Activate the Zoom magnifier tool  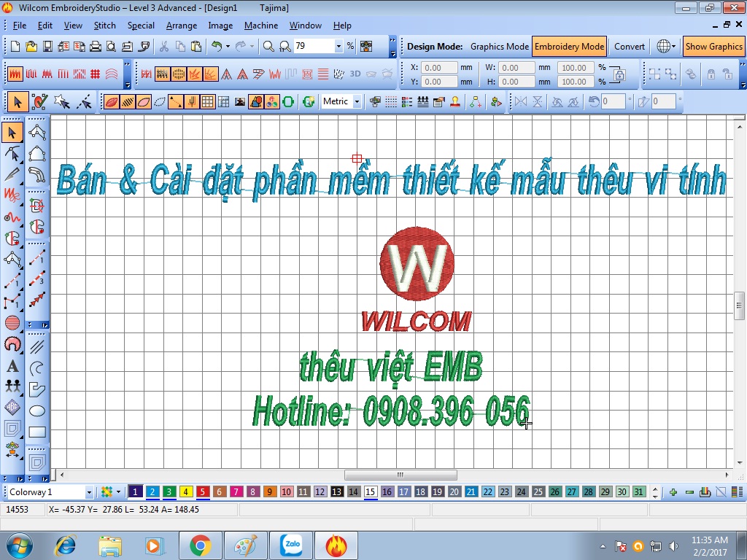pyautogui.click(x=268, y=46)
